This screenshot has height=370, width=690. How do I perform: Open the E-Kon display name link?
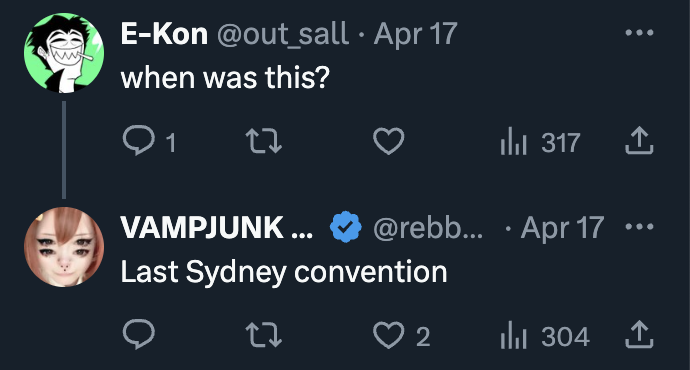tap(164, 34)
